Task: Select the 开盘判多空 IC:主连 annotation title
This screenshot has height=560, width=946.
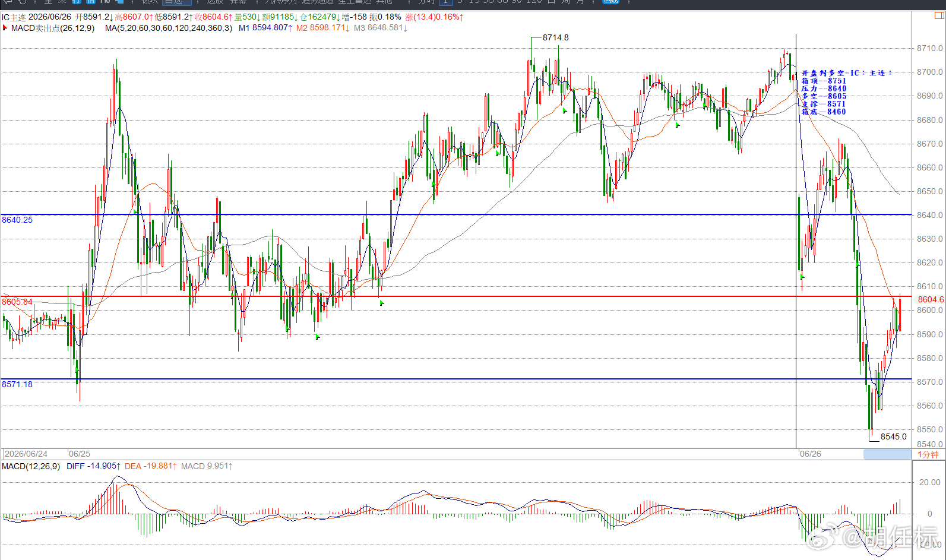Action: click(847, 73)
